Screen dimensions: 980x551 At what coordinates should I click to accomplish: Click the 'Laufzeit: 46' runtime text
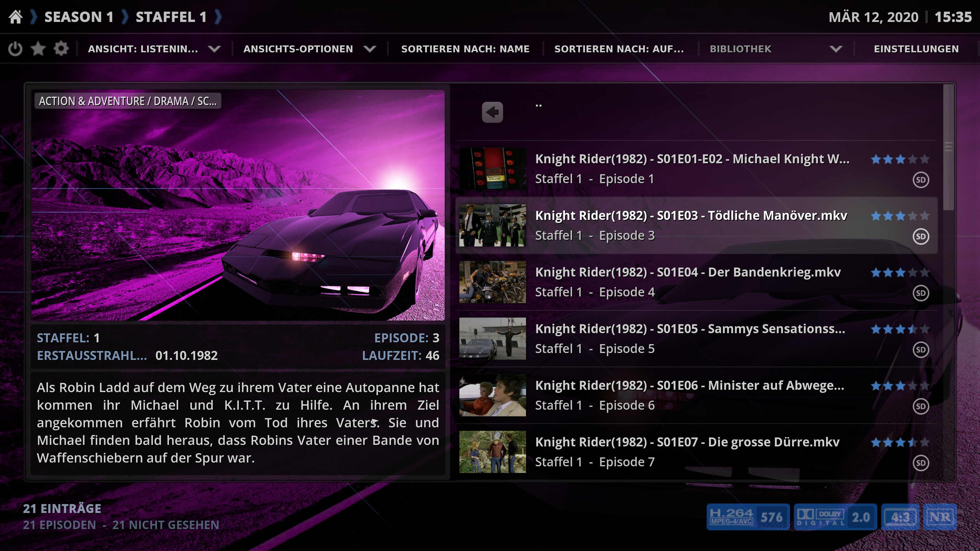pyautogui.click(x=401, y=356)
